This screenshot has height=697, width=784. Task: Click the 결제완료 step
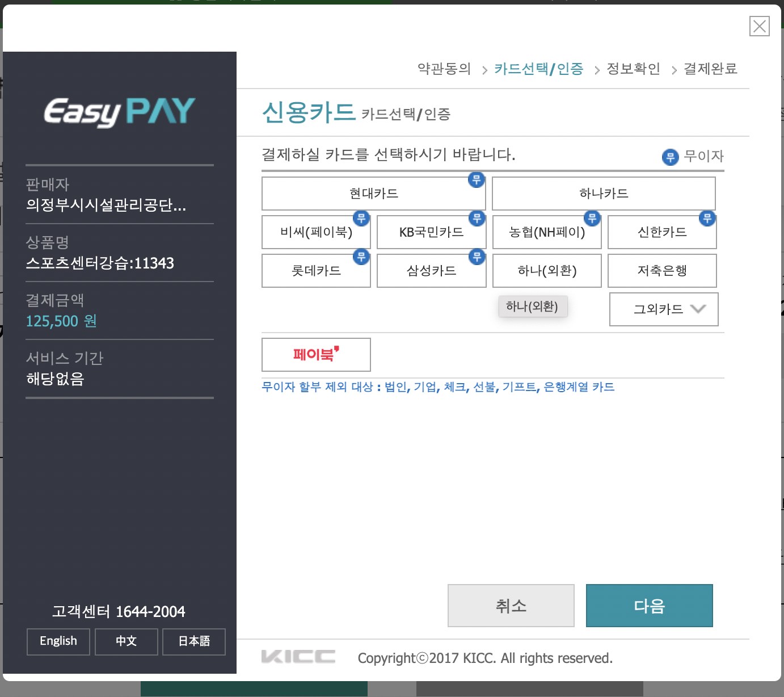[x=710, y=69]
